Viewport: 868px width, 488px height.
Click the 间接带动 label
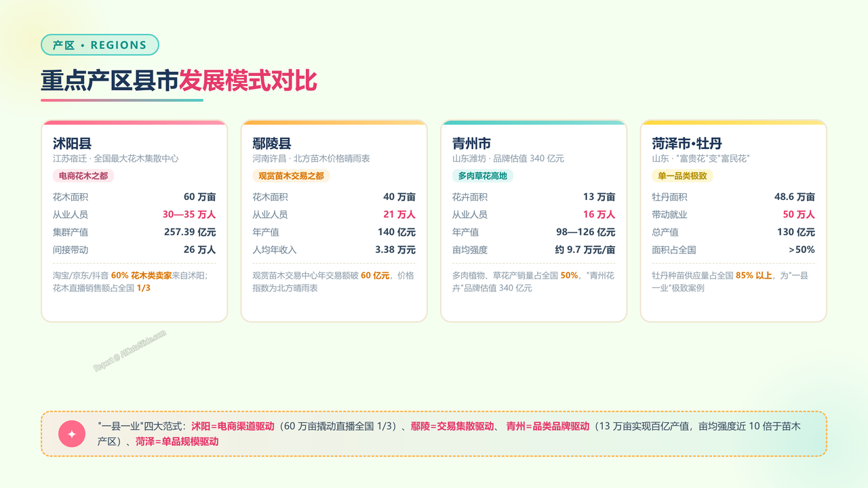(71, 249)
